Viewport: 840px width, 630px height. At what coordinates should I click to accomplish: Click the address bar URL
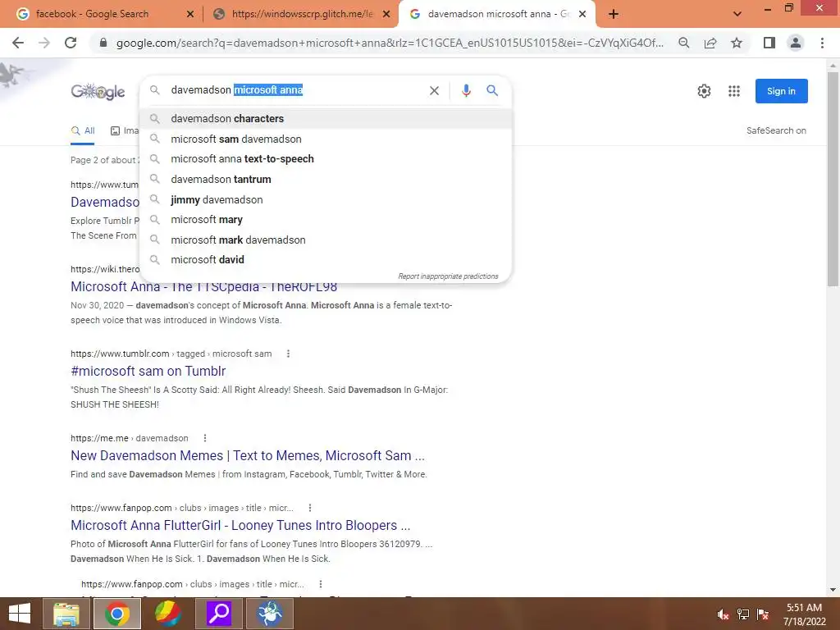390,43
